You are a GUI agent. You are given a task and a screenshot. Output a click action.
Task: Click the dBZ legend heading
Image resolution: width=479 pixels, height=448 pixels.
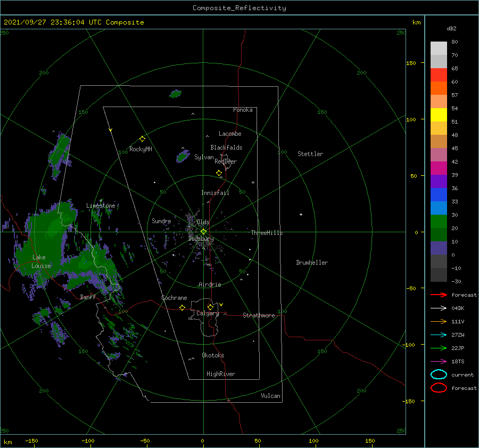[x=451, y=29]
